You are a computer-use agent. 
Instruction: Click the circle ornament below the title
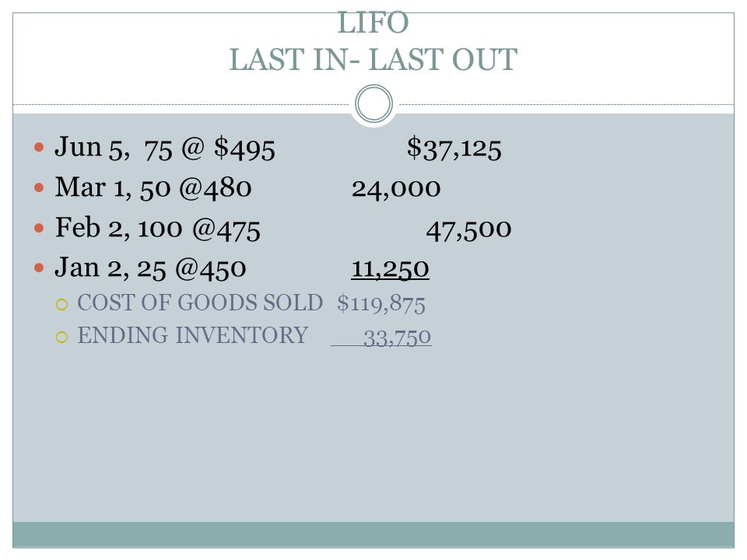[x=374, y=103]
